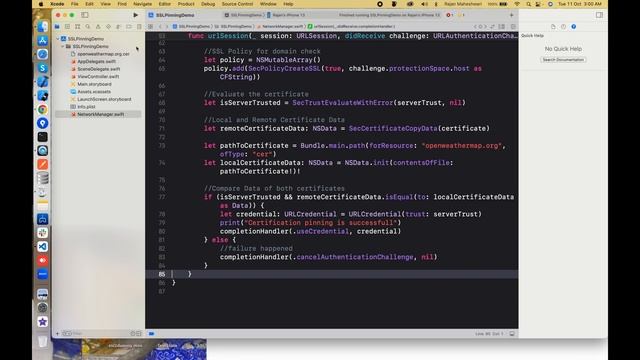Toggle the inspectors panel on the right
The width and height of the screenshot is (640, 360).
click(599, 15)
